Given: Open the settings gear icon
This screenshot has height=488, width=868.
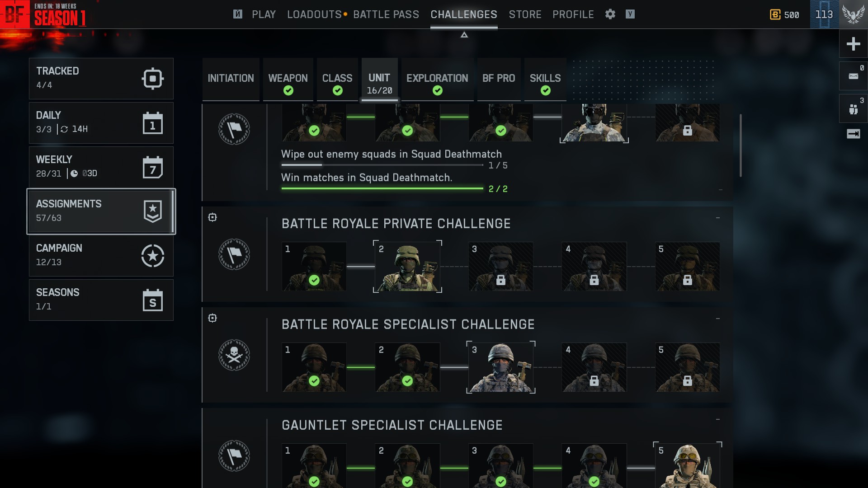Looking at the screenshot, I should tap(610, 14).
